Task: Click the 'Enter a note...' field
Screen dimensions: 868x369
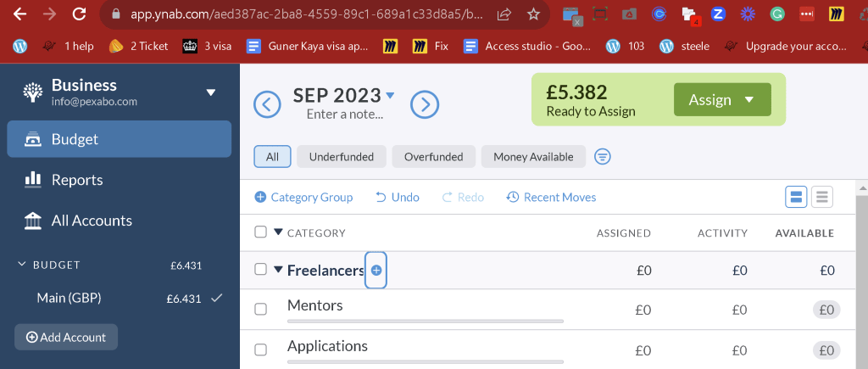Action: [344, 115]
